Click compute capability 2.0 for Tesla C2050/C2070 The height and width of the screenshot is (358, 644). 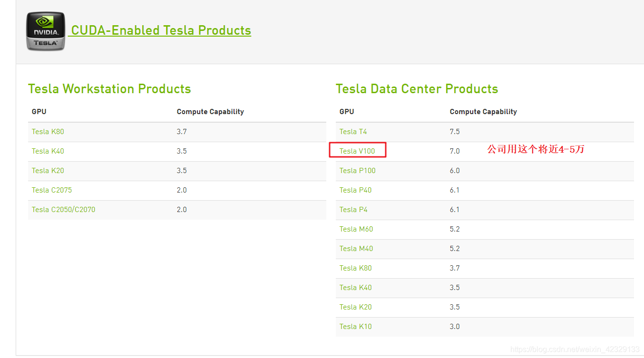point(182,210)
